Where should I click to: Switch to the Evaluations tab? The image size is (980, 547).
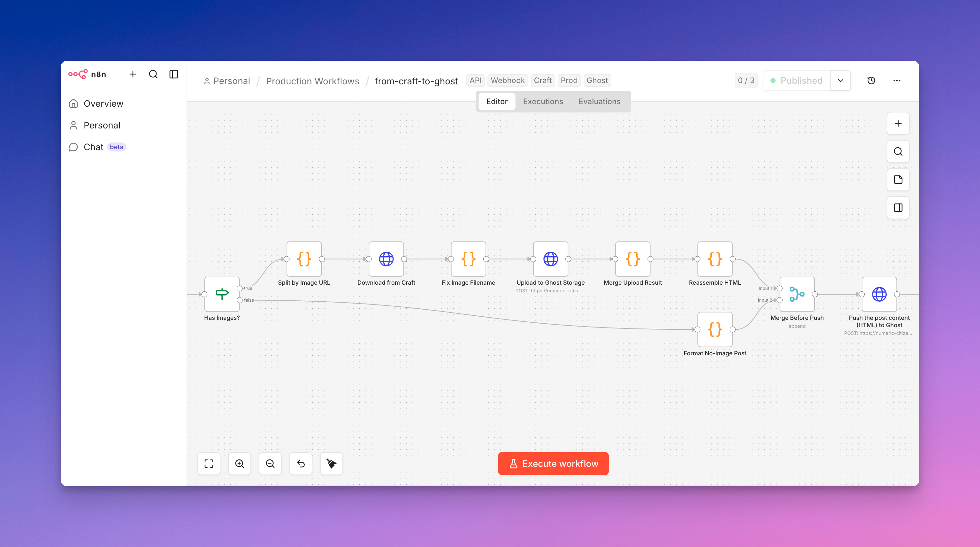[599, 101]
